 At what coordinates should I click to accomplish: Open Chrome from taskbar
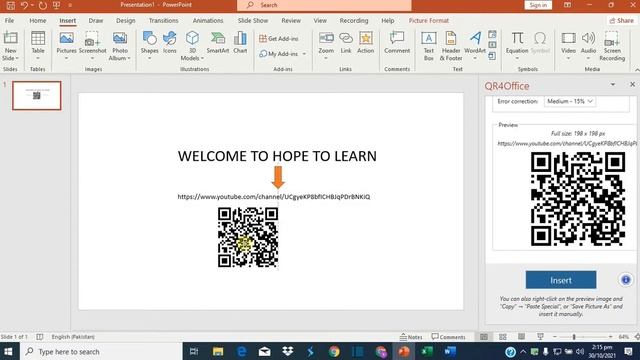[x=334, y=351]
